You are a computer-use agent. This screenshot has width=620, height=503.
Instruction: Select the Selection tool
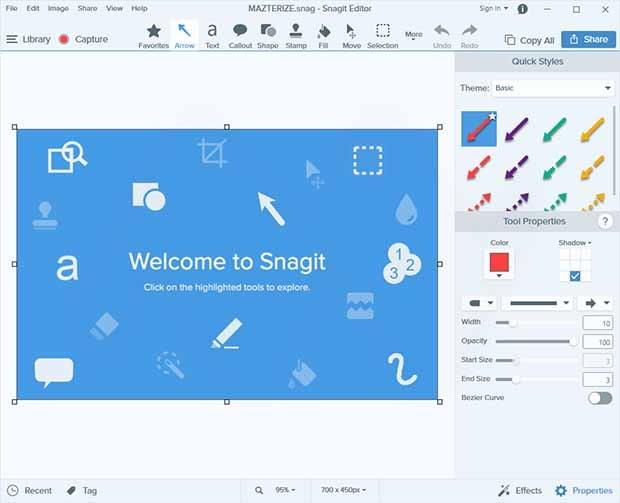(382, 36)
